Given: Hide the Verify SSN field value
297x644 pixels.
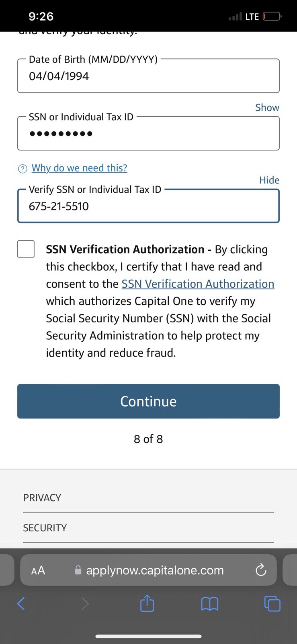Looking at the screenshot, I should (269, 180).
